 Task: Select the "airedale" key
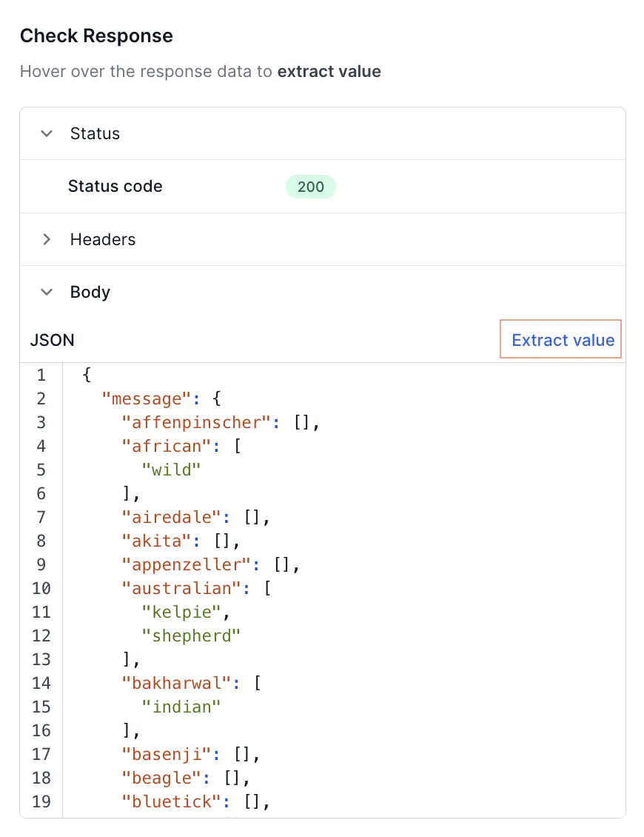[x=171, y=517]
